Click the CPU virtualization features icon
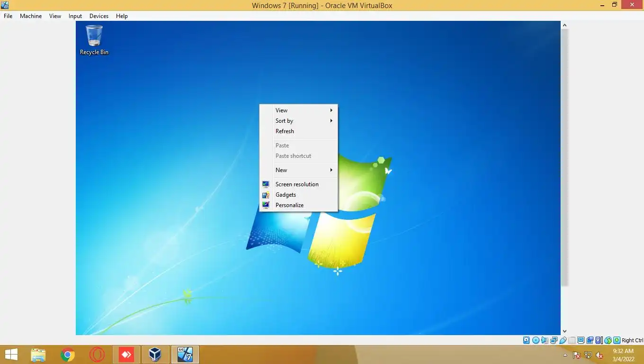This screenshot has height=364, width=644. [x=599, y=340]
